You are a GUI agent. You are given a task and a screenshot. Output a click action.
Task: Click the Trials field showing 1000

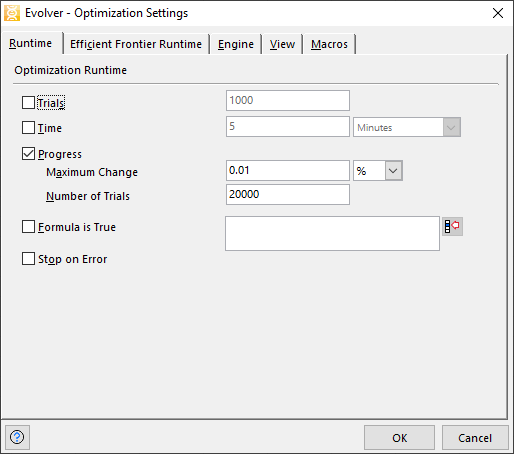tap(288, 100)
